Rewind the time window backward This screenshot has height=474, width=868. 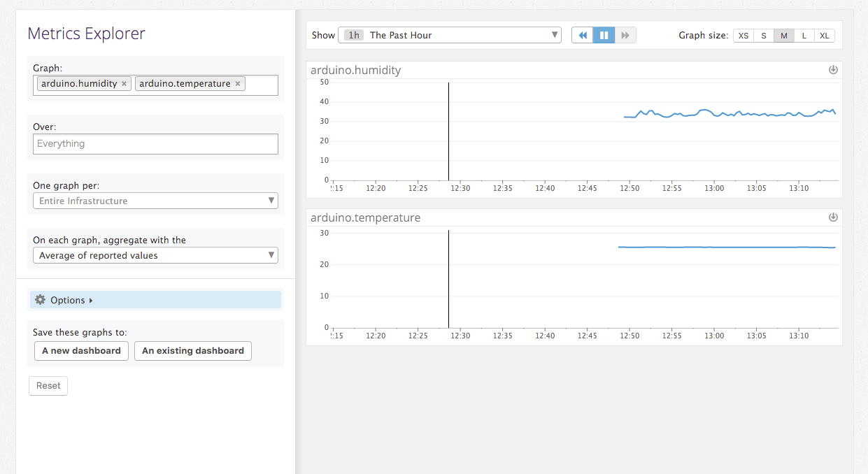(x=583, y=35)
